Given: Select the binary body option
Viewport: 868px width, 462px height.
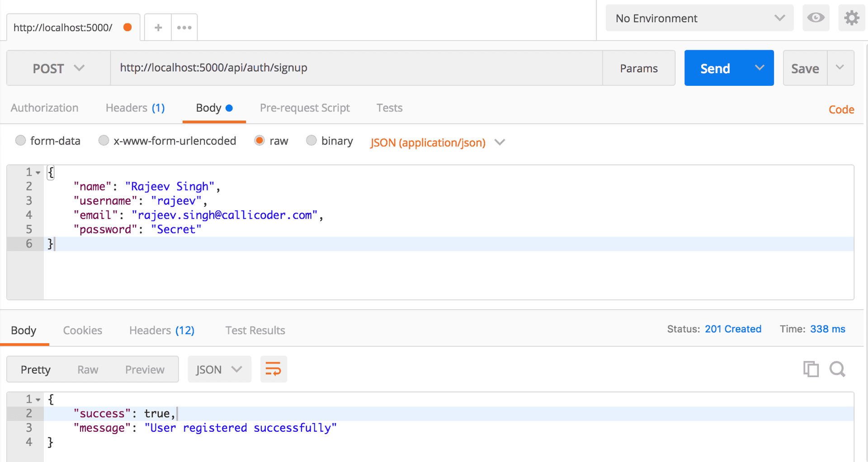Looking at the screenshot, I should click(311, 140).
